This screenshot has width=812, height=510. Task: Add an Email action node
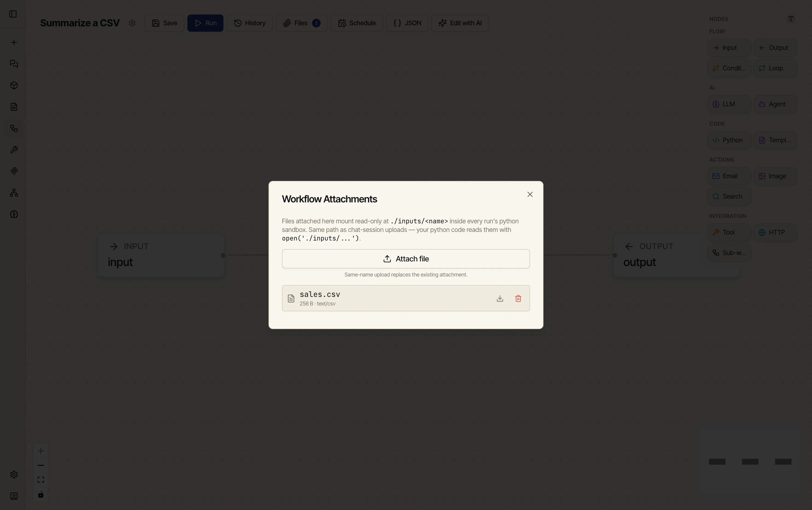click(729, 176)
